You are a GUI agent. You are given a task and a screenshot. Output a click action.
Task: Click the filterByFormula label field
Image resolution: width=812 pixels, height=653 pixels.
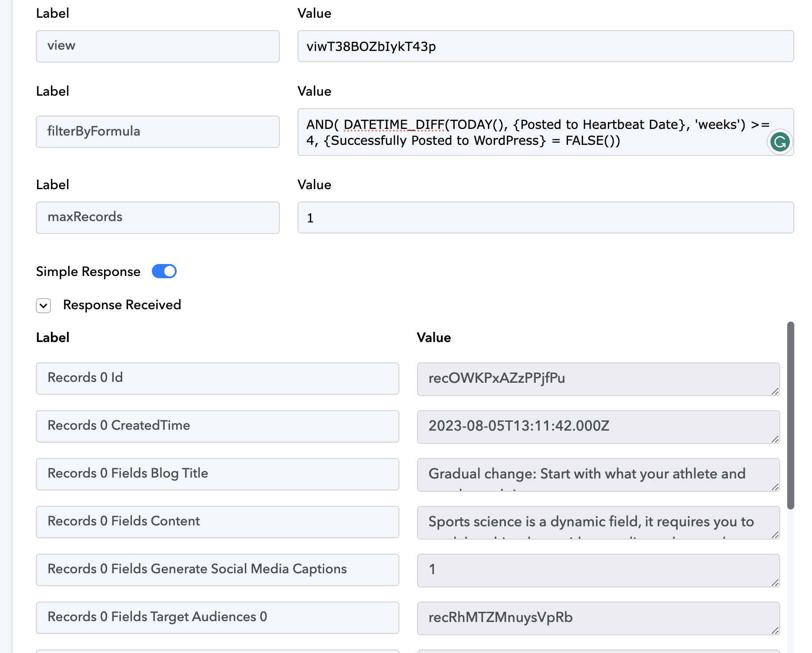point(158,132)
